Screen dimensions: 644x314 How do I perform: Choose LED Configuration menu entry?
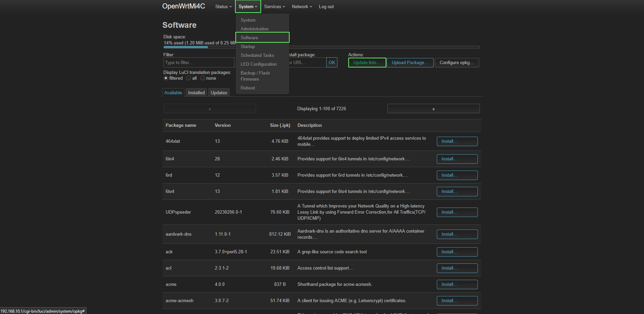tap(262, 64)
